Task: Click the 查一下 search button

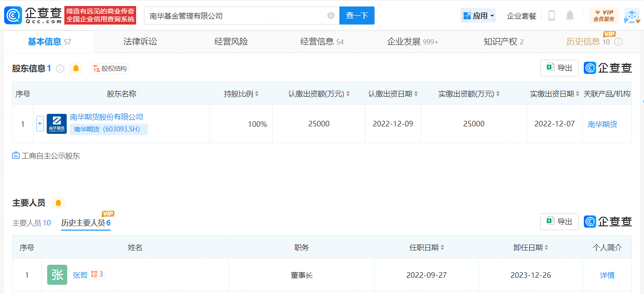Action: coord(356,16)
